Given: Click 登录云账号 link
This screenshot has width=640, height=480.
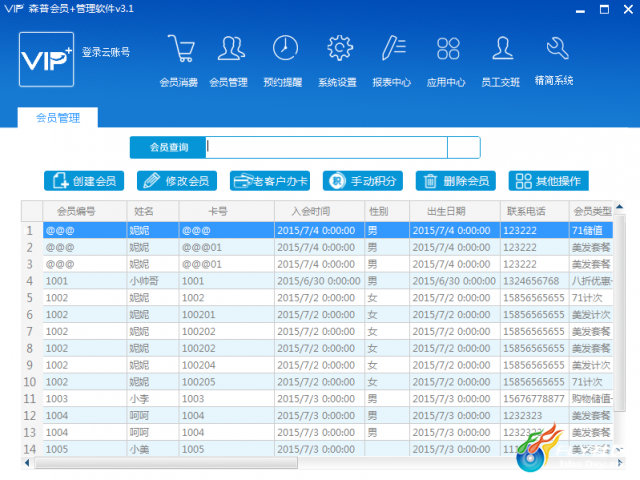Looking at the screenshot, I should 106,52.
